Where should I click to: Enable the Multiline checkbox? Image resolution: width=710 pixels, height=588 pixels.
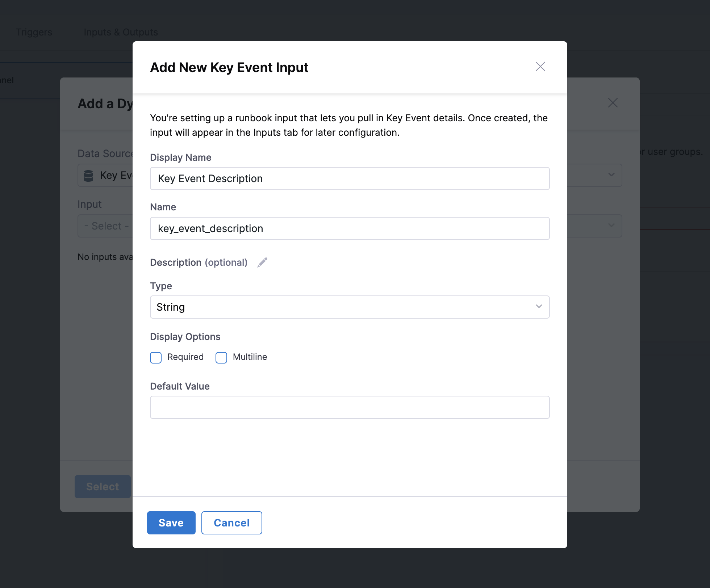[221, 357]
